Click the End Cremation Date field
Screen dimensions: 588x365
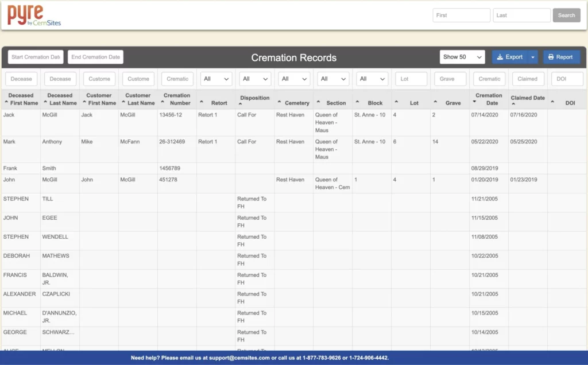[x=96, y=57]
